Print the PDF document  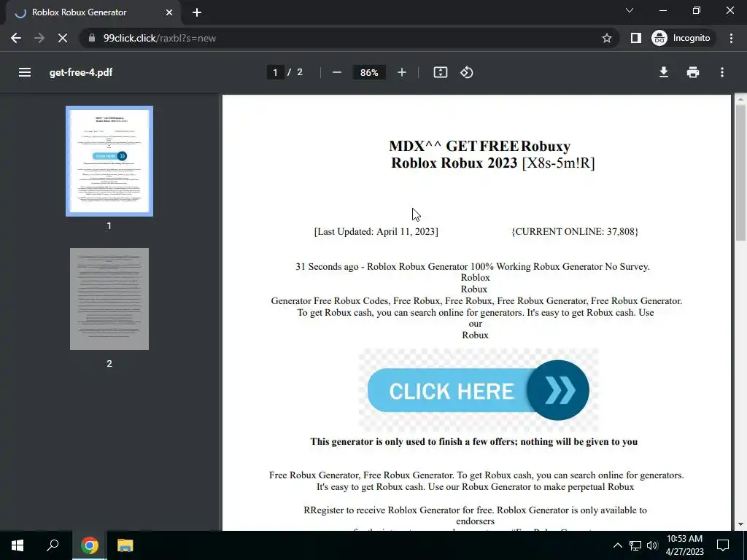[x=693, y=72]
